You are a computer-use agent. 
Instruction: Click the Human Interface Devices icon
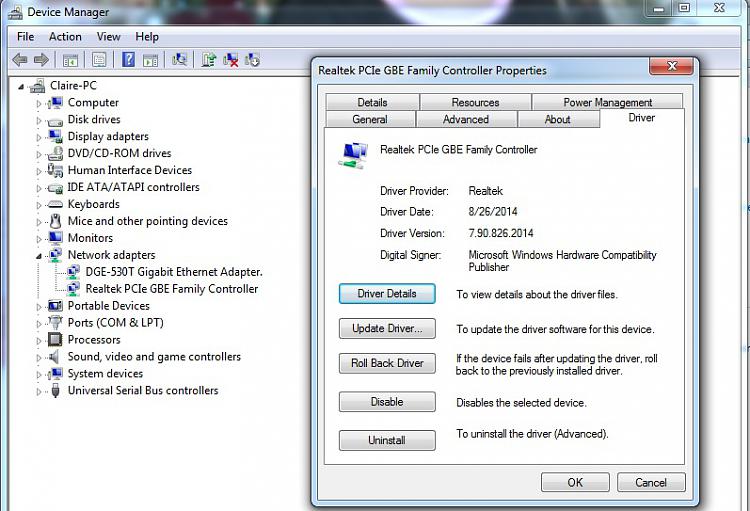point(55,170)
